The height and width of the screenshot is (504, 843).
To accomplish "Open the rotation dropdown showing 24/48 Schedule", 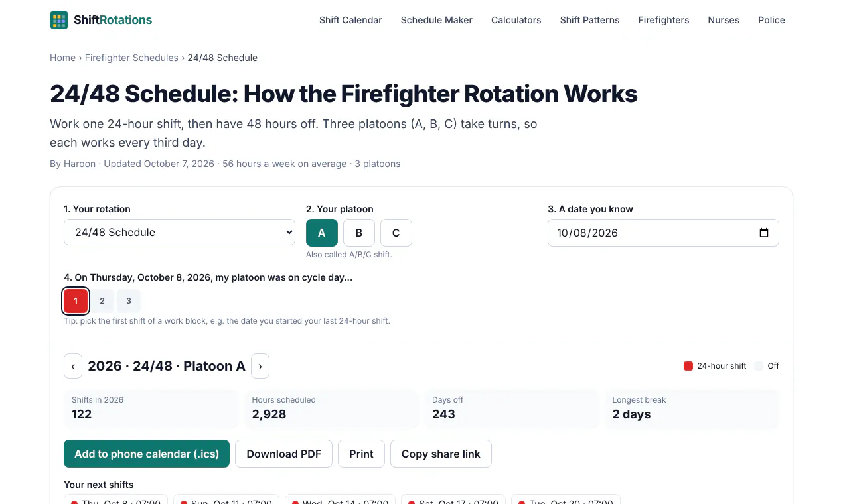I will click(x=179, y=232).
